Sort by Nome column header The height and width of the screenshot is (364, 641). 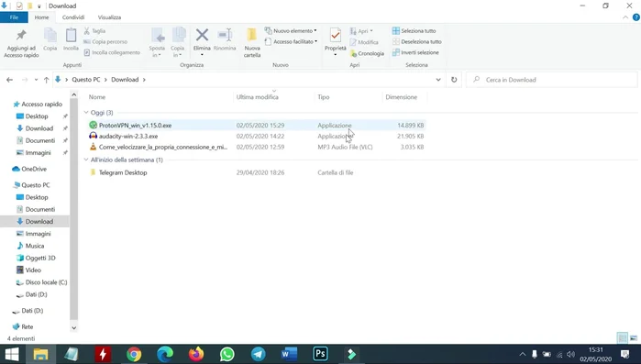click(x=97, y=97)
